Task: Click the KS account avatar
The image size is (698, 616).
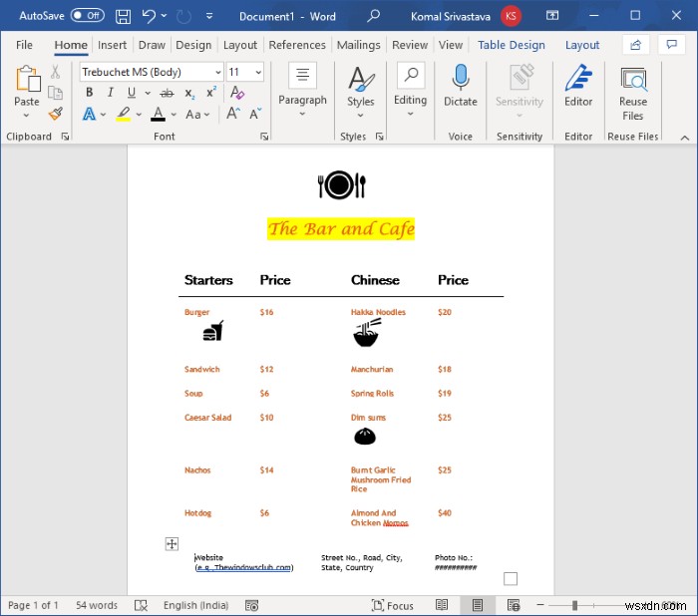Action: (511, 17)
